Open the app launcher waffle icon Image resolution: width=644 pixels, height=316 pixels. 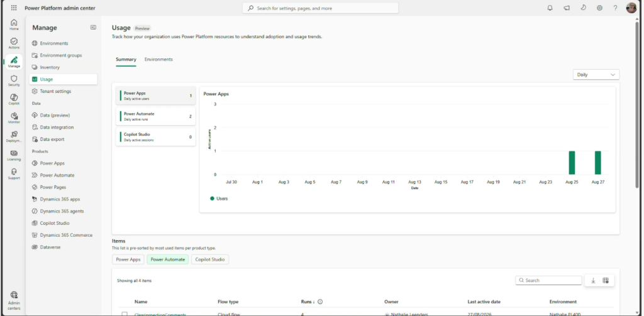14,8
